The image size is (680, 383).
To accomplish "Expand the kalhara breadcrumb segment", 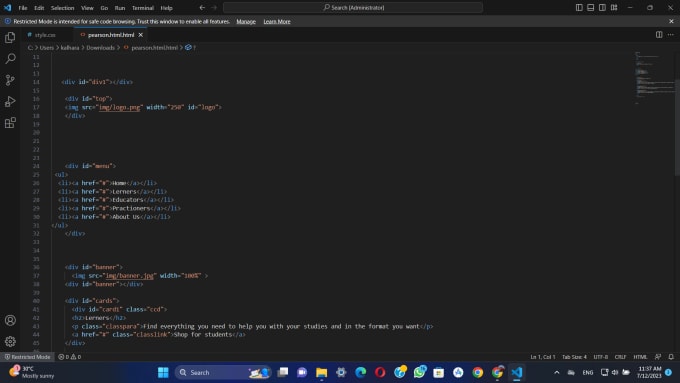I will [70, 48].
